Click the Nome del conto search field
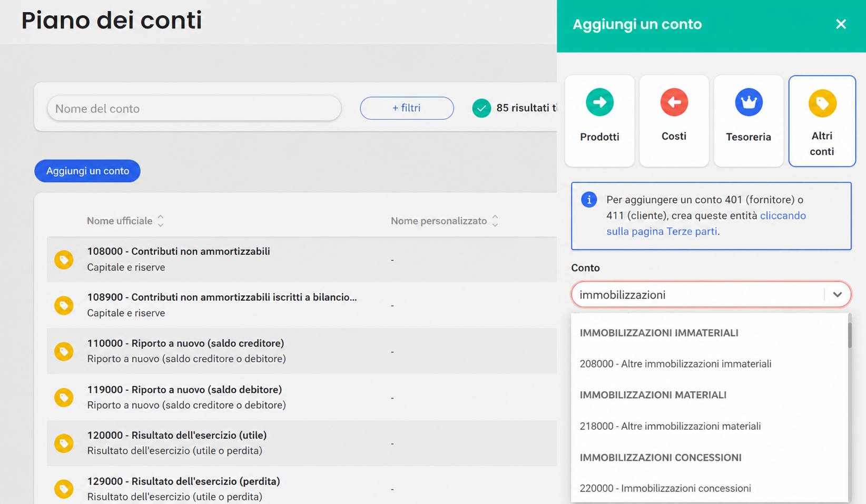Image resolution: width=866 pixels, height=504 pixels. [x=194, y=108]
